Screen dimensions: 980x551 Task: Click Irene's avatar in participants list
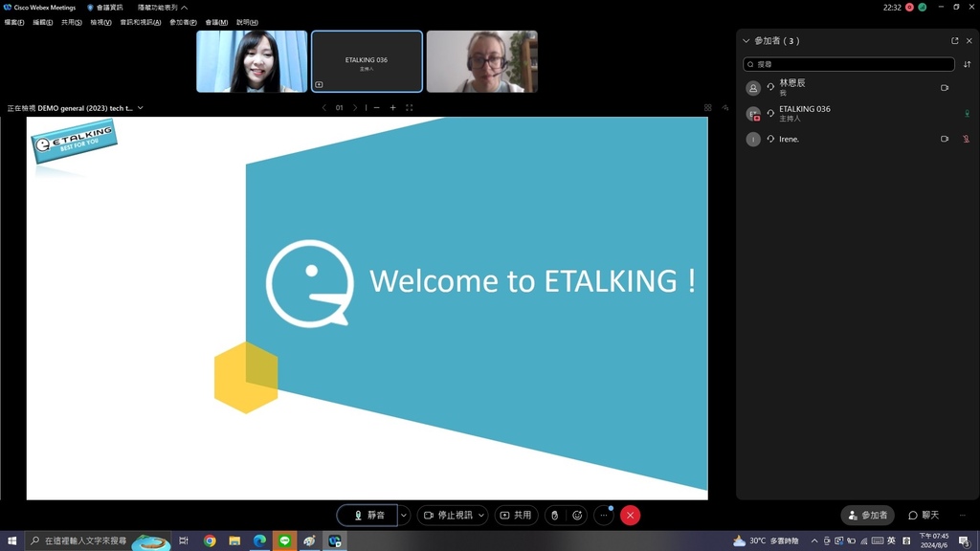click(753, 140)
